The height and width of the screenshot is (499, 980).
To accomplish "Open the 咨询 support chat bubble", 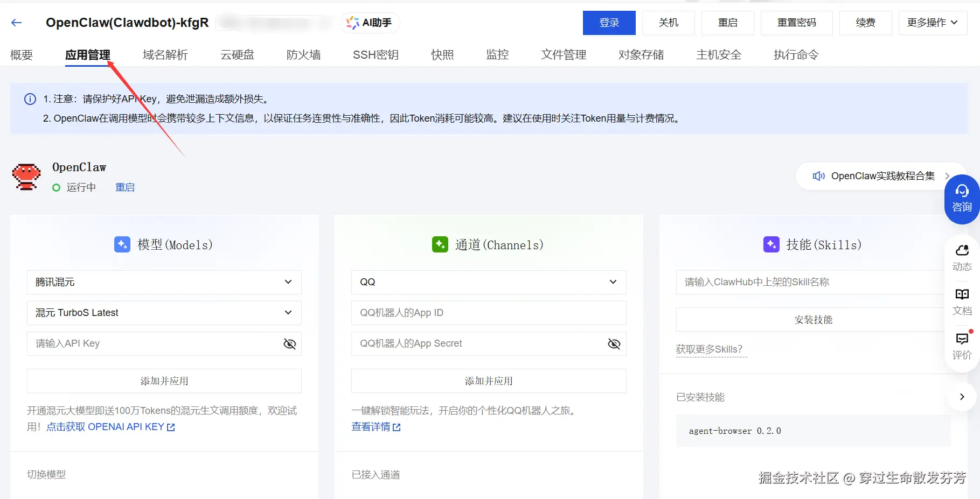I will click(x=962, y=199).
